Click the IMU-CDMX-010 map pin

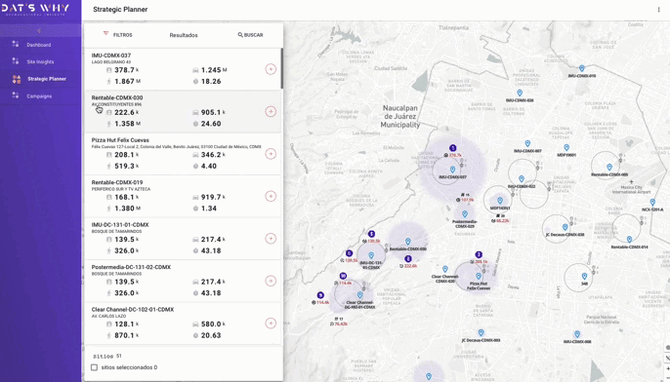point(581,68)
